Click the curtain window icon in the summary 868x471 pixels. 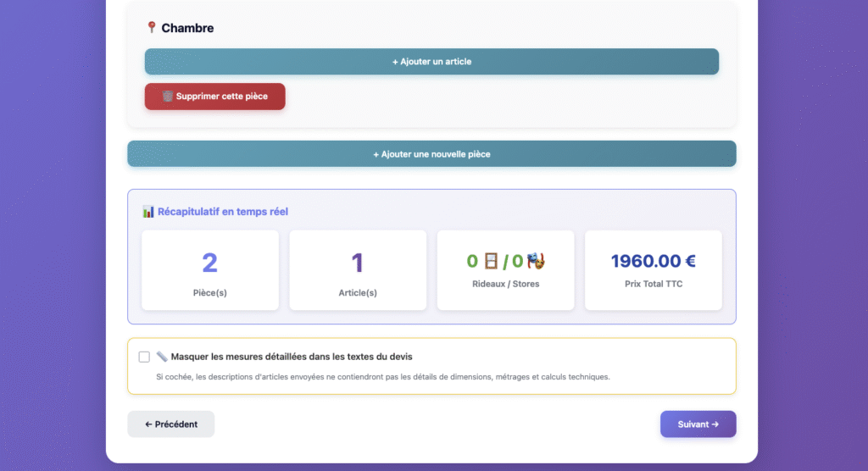[x=491, y=261]
